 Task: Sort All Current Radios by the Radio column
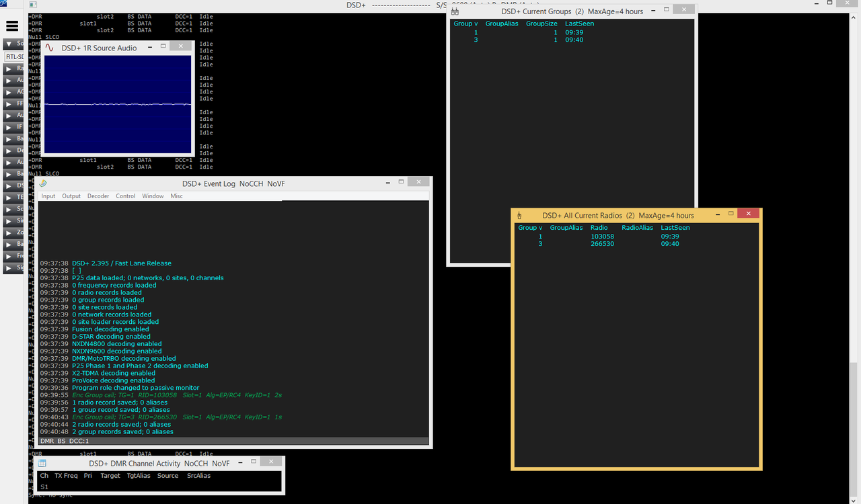[x=599, y=227]
